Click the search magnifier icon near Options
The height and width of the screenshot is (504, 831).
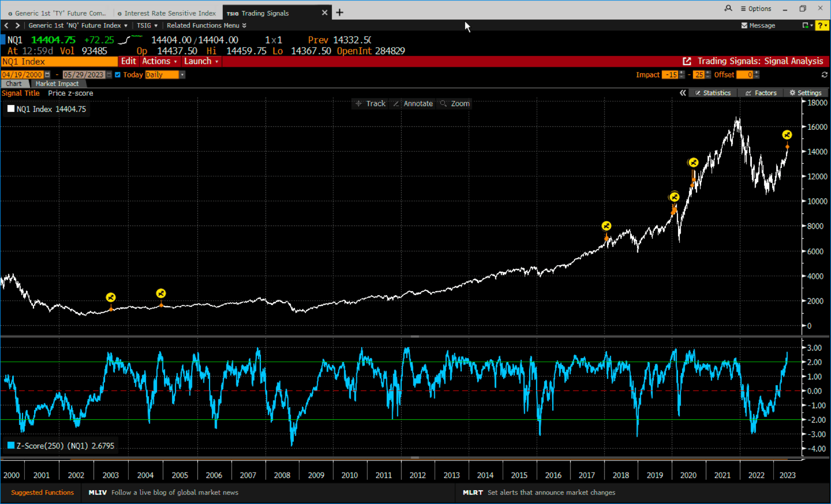[x=728, y=8]
